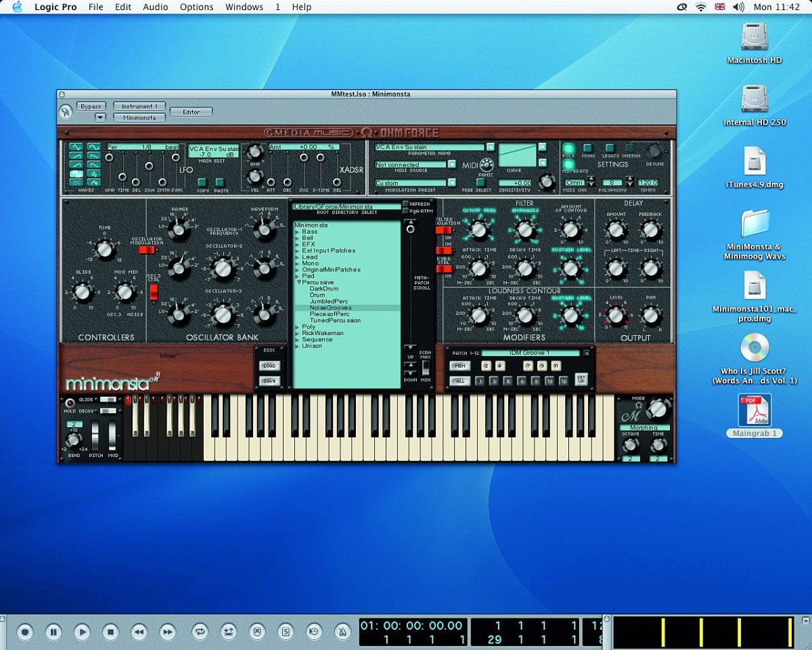Expand the RickWakeman patch folder
This screenshot has height=650, width=812.
298,333
